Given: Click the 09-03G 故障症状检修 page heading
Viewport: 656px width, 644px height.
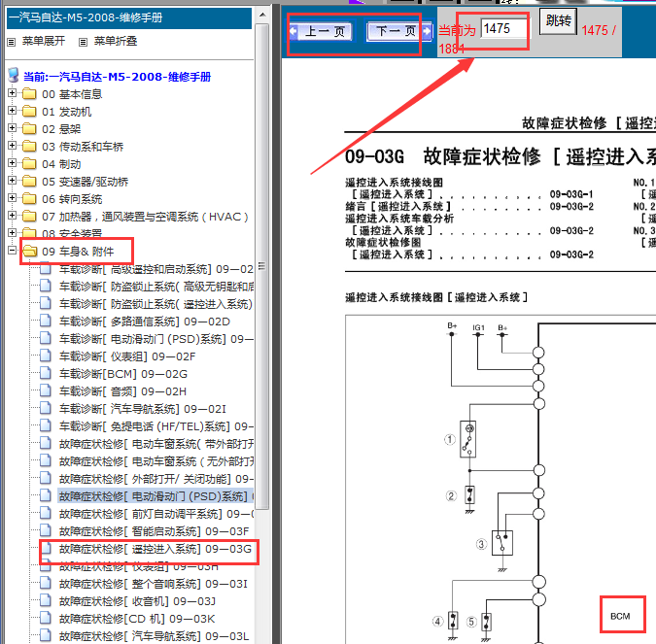Looking at the screenshot, I should 501,157.
